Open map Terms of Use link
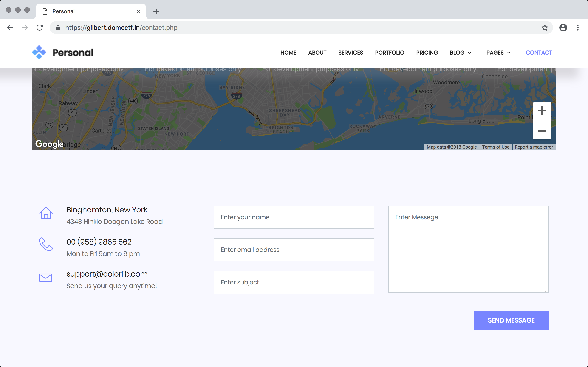The height and width of the screenshot is (367, 588). [495, 147]
